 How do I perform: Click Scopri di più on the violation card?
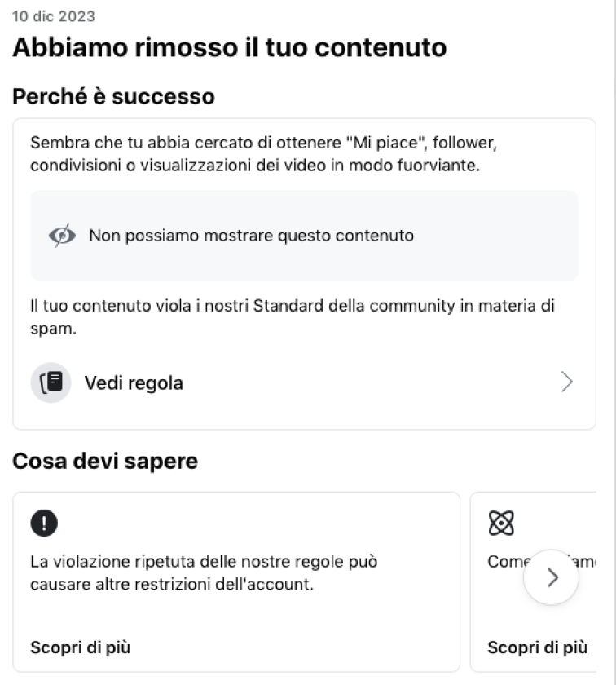[x=81, y=647]
